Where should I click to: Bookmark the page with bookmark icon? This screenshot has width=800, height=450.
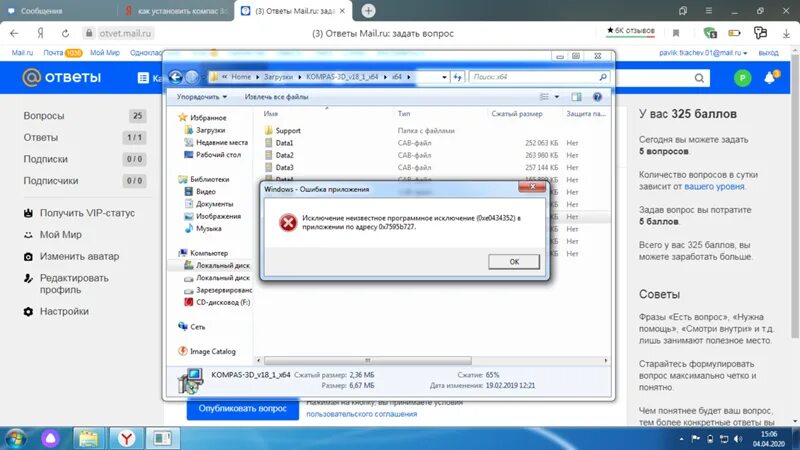click(676, 33)
